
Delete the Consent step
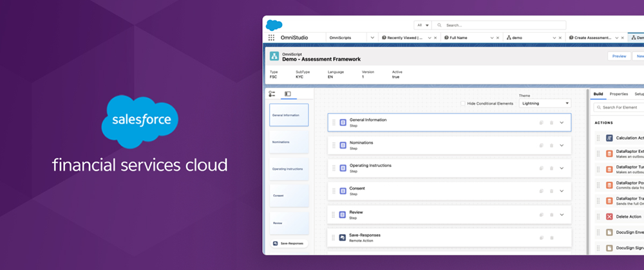[x=552, y=191]
